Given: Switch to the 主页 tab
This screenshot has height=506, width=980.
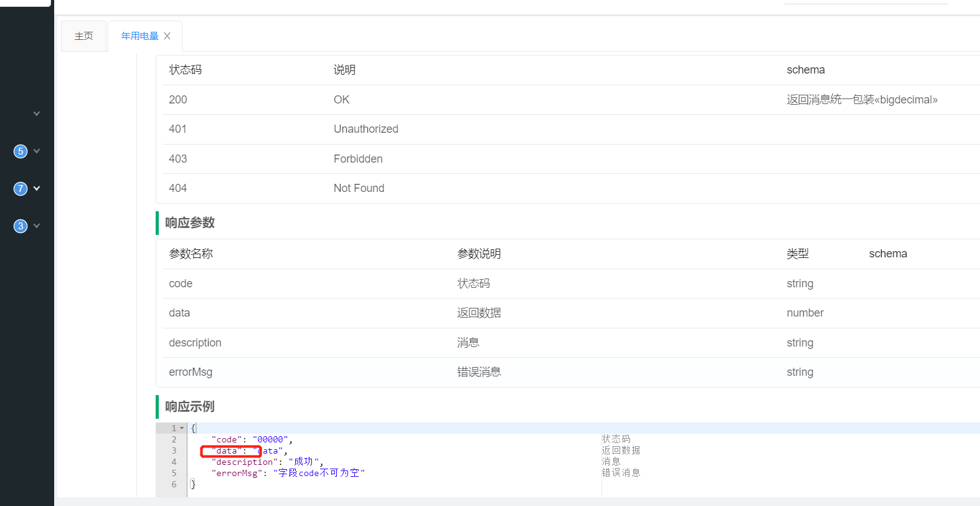Looking at the screenshot, I should coord(83,36).
